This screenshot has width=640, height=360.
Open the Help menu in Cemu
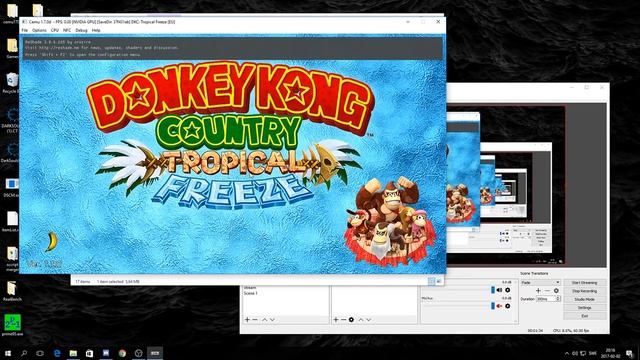click(x=96, y=30)
